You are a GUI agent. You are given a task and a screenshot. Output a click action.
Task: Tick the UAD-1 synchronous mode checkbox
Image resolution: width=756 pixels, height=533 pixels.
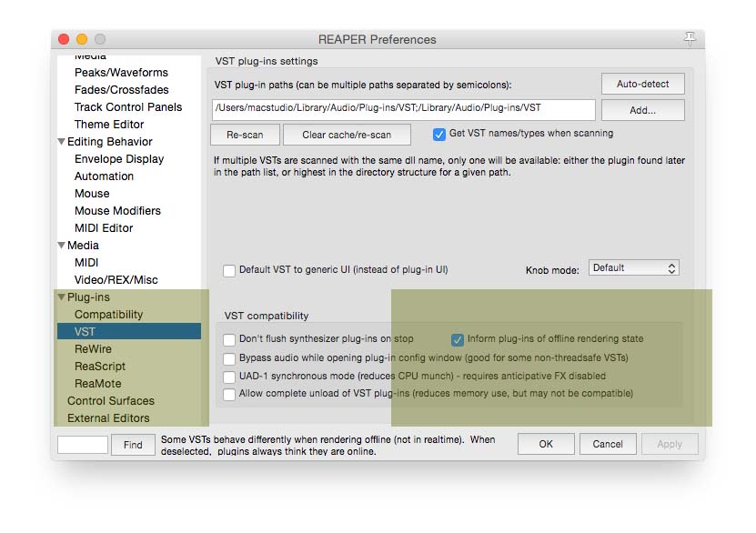click(x=229, y=377)
